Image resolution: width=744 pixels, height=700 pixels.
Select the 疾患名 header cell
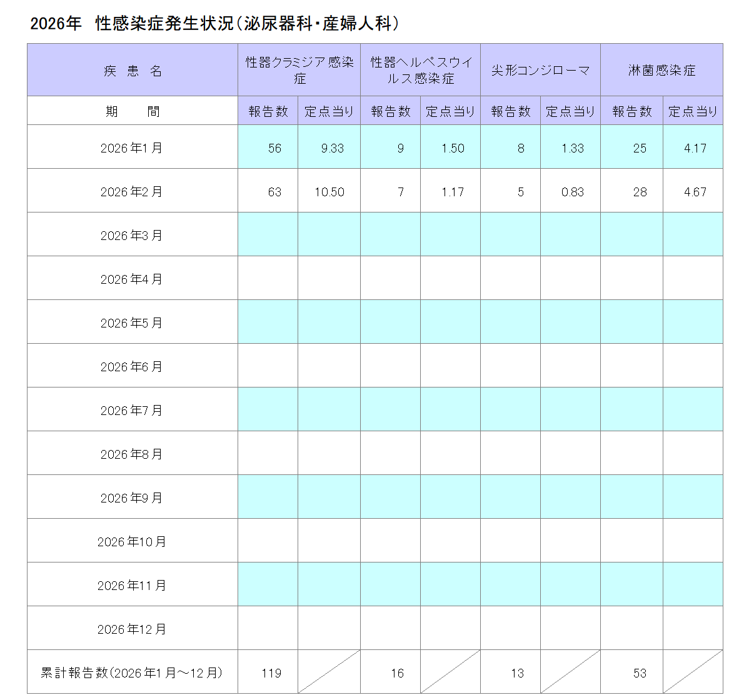pyautogui.click(x=131, y=70)
